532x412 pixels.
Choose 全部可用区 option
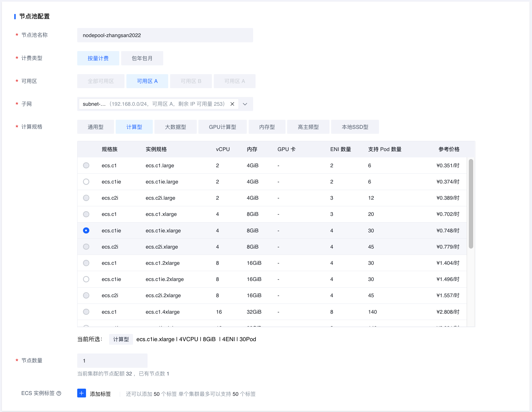pyautogui.click(x=101, y=81)
